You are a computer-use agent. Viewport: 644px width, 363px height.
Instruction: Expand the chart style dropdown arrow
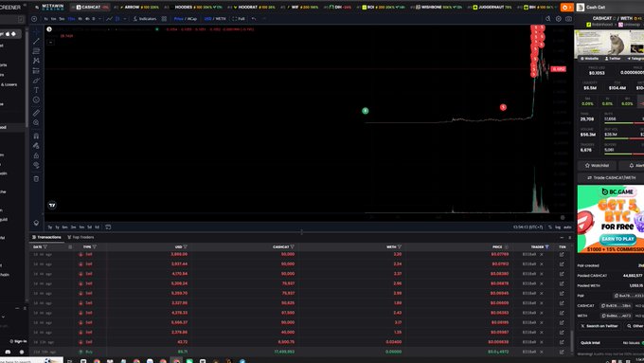(125, 19)
